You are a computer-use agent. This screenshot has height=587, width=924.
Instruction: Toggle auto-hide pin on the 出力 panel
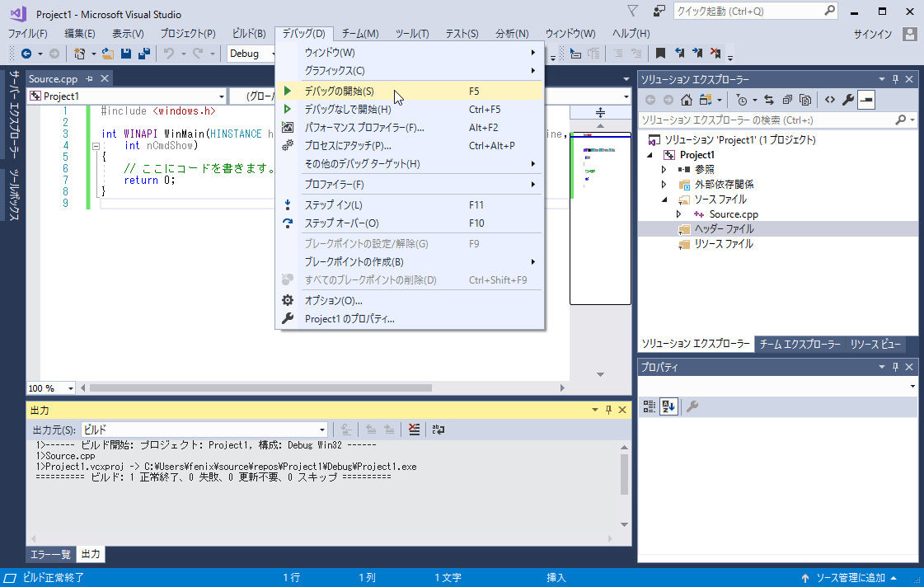(609, 410)
